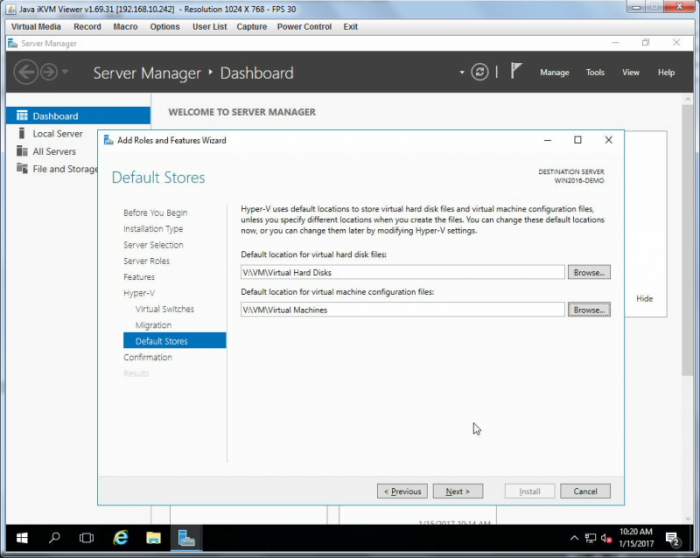This screenshot has height=558, width=700.
Task: Open the Help menu in Server Manager
Action: tap(666, 72)
